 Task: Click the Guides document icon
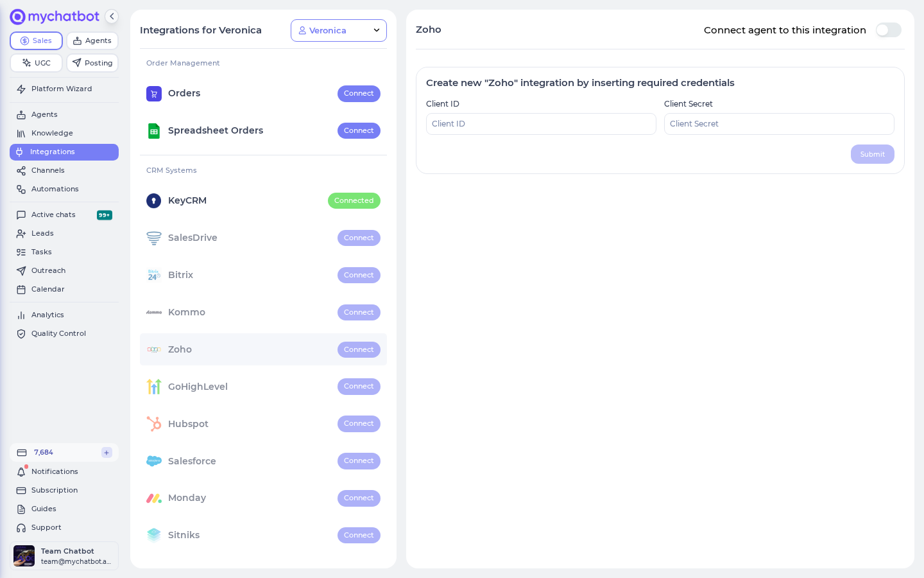coord(21,509)
